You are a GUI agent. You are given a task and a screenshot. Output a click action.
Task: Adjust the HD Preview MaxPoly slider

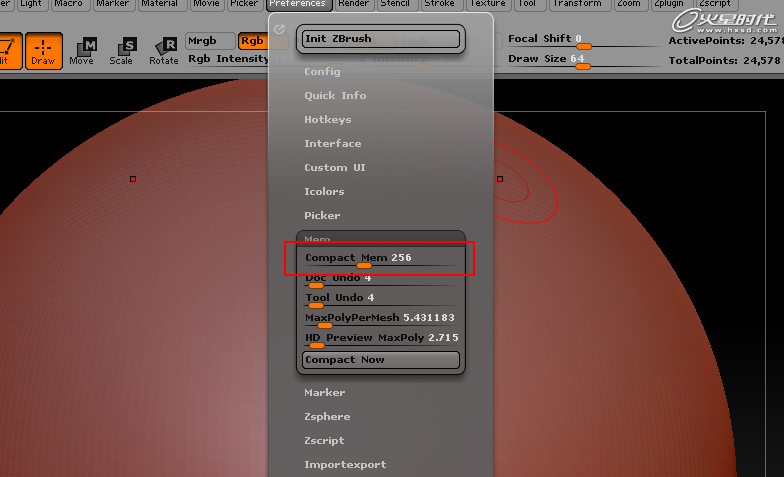[381, 340]
